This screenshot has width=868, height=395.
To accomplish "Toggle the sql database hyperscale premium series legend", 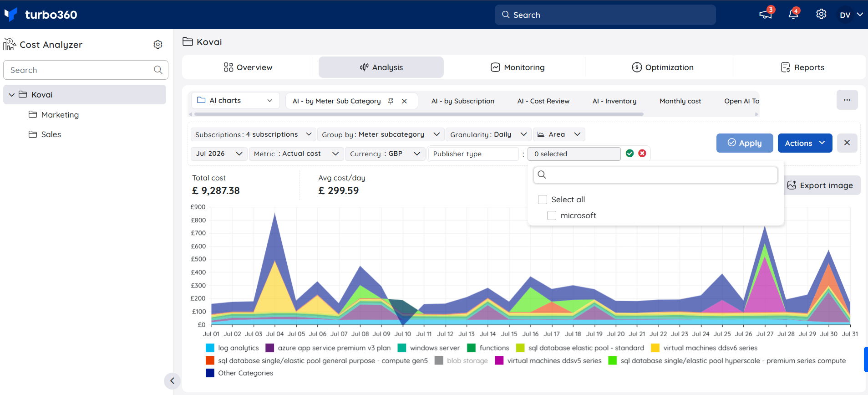I will click(x=727, y=361).
